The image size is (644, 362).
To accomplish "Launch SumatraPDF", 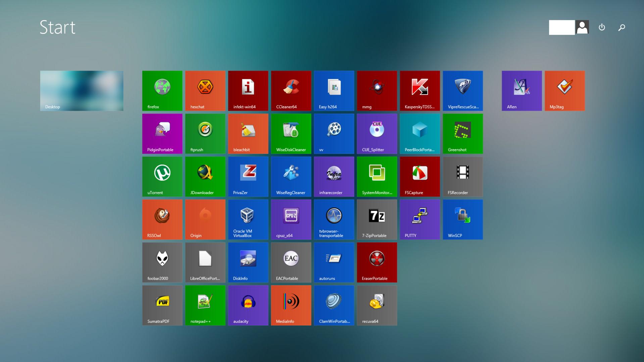I will (162, 305).
